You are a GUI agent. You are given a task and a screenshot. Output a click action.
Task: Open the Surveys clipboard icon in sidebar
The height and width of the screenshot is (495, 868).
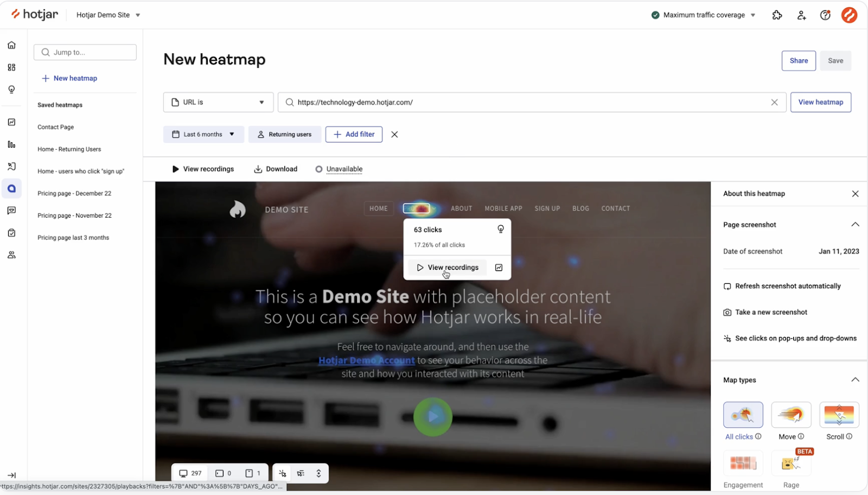point(11,233)
